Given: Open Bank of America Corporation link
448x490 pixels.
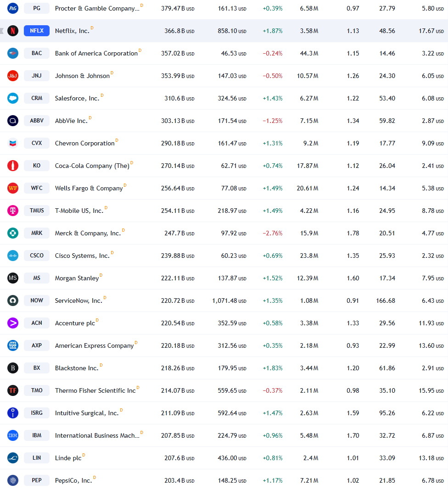Looking at the screenshot, I should point(96,53).
